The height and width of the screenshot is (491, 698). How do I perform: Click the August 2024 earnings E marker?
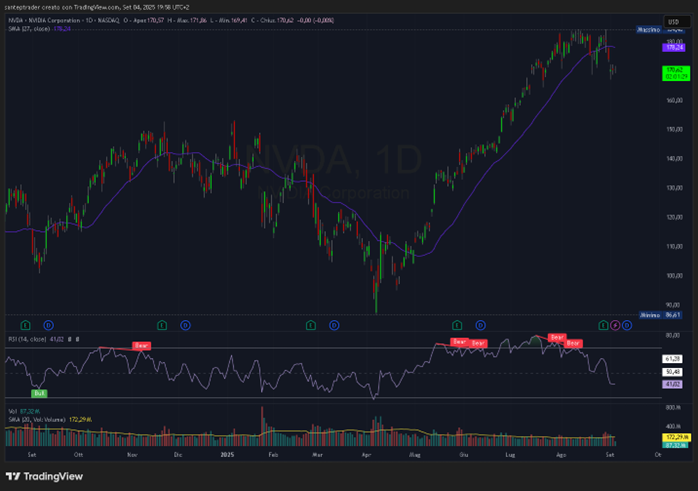[25, 325]
